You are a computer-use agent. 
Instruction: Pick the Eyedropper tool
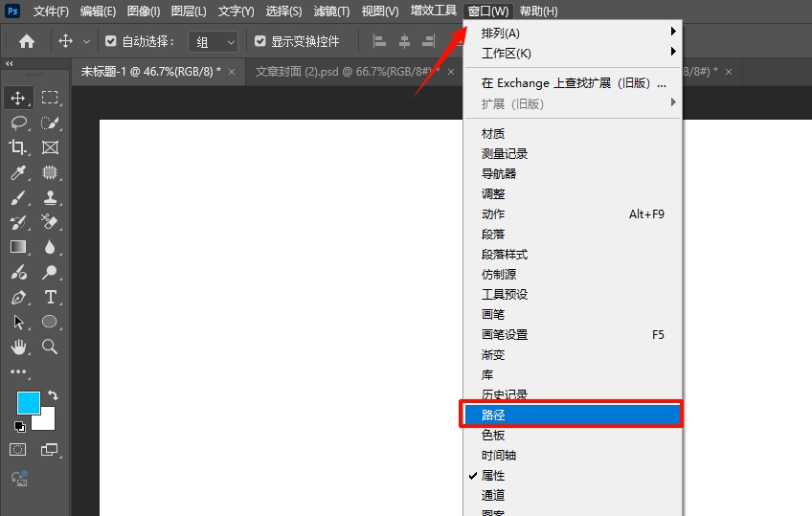[18, 172]
